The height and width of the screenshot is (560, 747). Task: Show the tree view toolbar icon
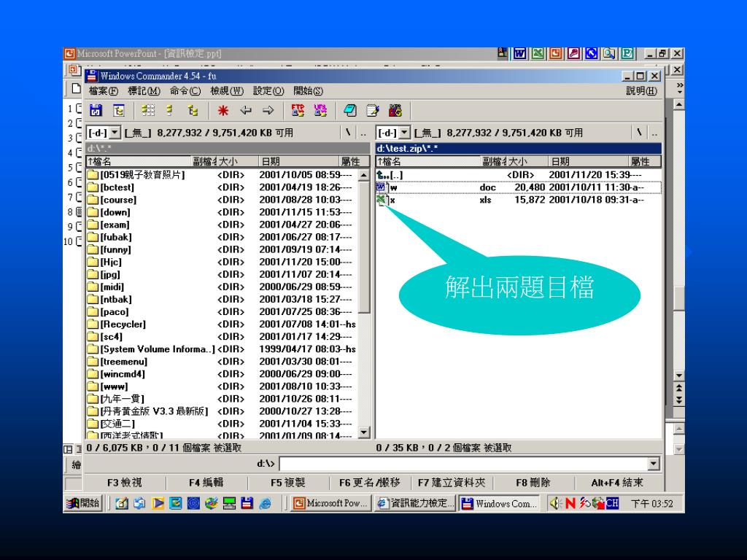coord(193,111)
